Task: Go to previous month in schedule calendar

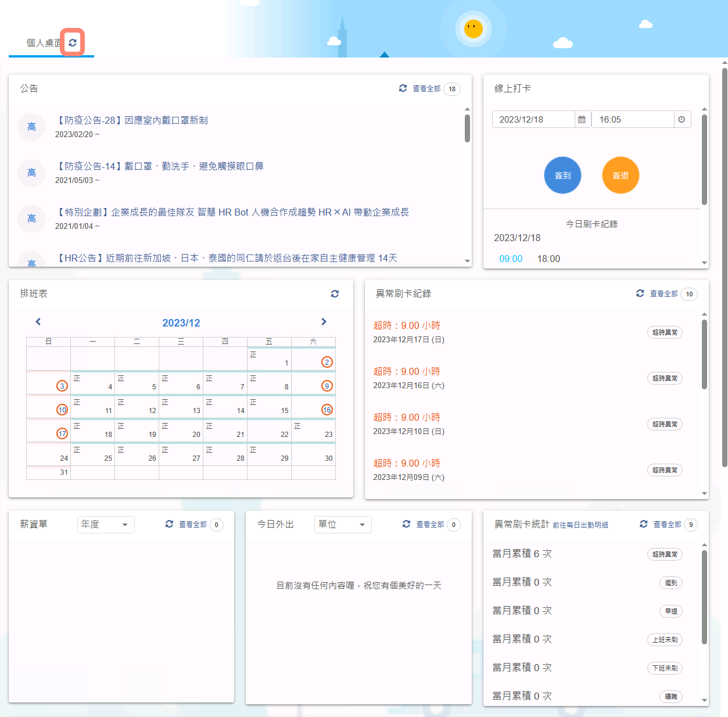Action: [x=38, y=322]
